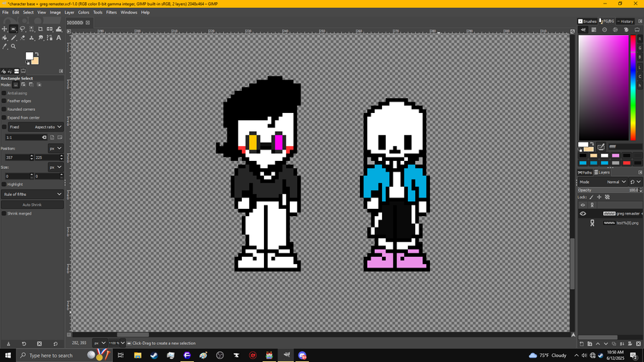Viewport: 644px width, 362px height.
Task: Enable the Rounded corners checkbox
Action: [4, 109]
